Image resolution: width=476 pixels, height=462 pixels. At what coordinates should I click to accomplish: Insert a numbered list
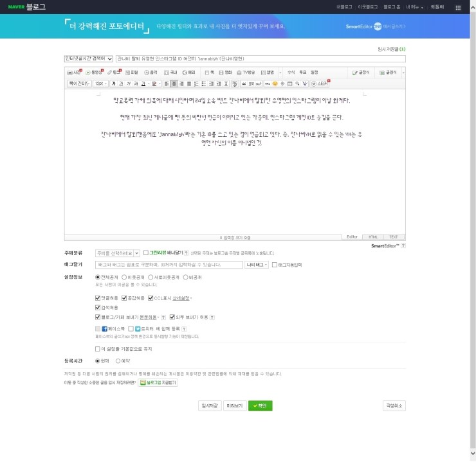[x=196, y=84]
